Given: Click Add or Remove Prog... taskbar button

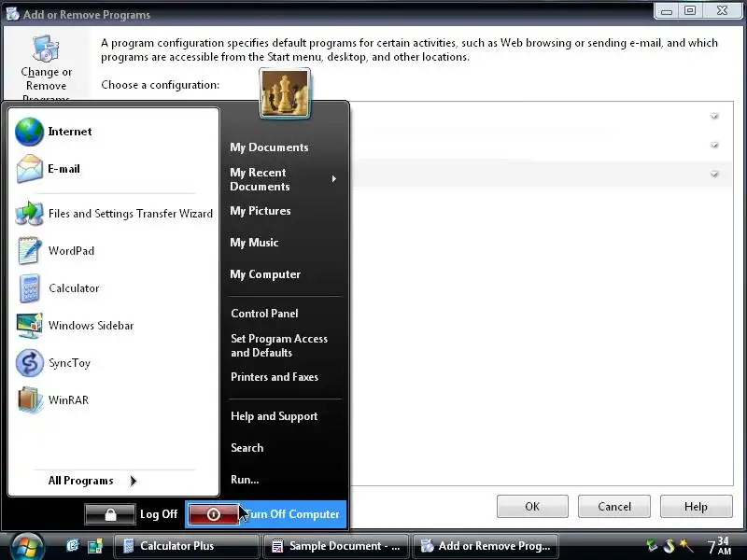Looking at the screenshot, I should click(x=485, y=546).
